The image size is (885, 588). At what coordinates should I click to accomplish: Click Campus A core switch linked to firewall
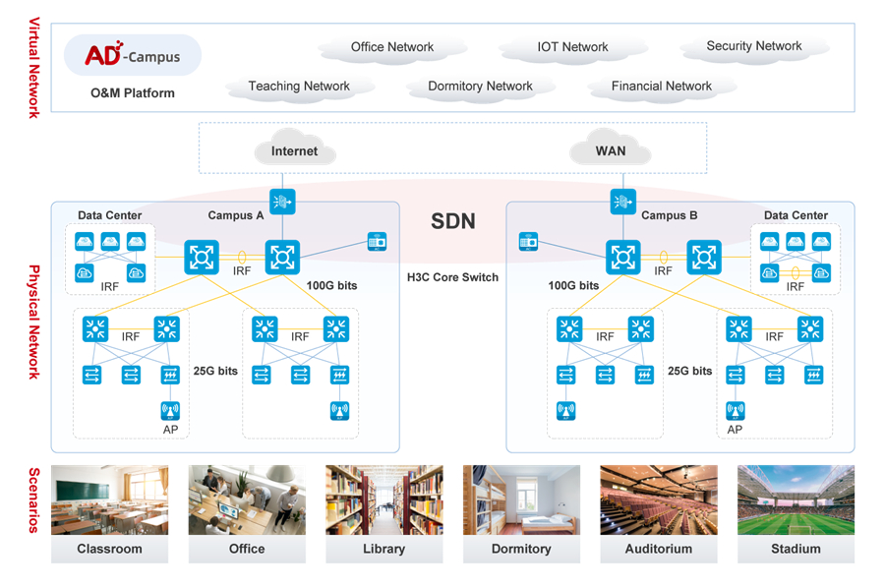tap(282, 258)
